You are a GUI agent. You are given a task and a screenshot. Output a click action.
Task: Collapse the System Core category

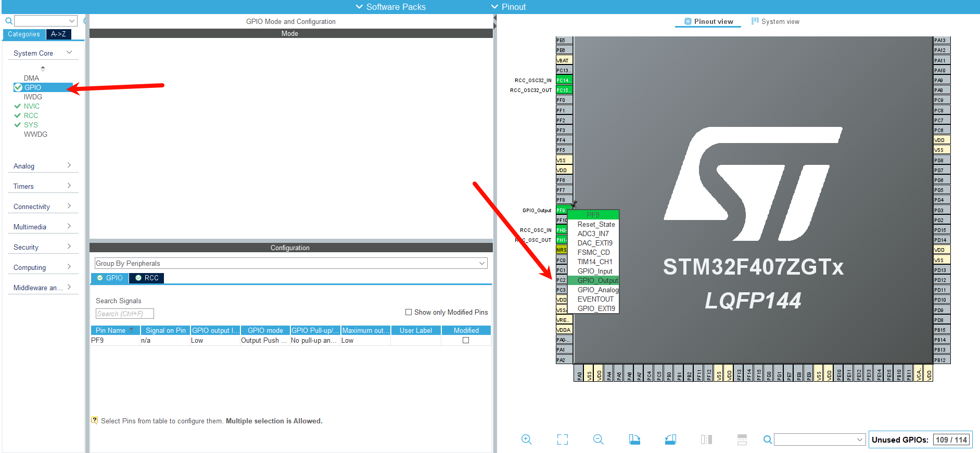(x=43, y=53)
